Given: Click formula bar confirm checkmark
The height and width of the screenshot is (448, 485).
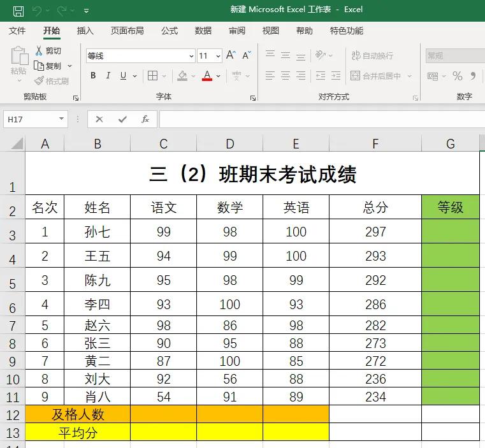Looking at the screenshot, I should click(122, 119).
